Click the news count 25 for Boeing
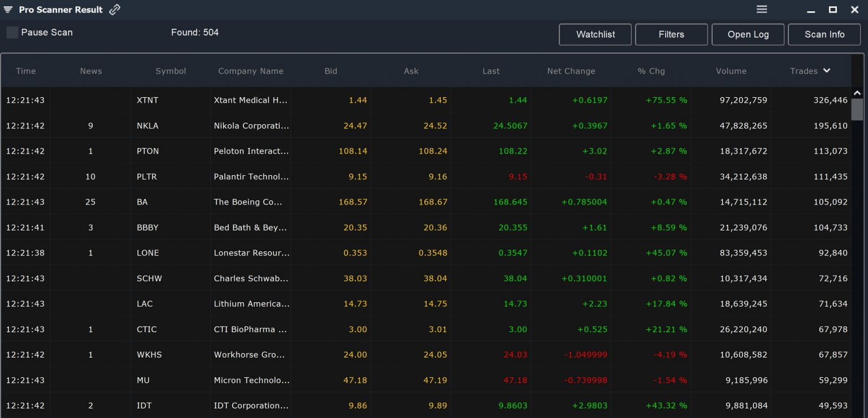Viewport: 868px width, 418px height. (90, 202)
